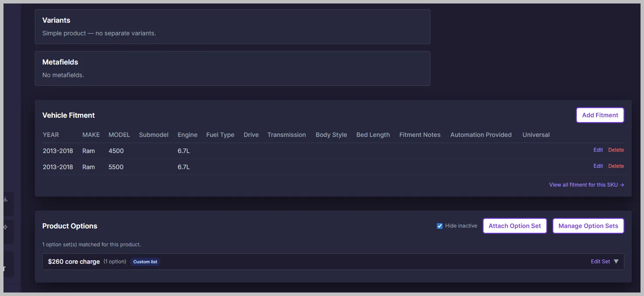The height and width of the screenshot is (296, 644).
Task: Expand the $260 core charge option set arrow
Action: pos(616,262)
